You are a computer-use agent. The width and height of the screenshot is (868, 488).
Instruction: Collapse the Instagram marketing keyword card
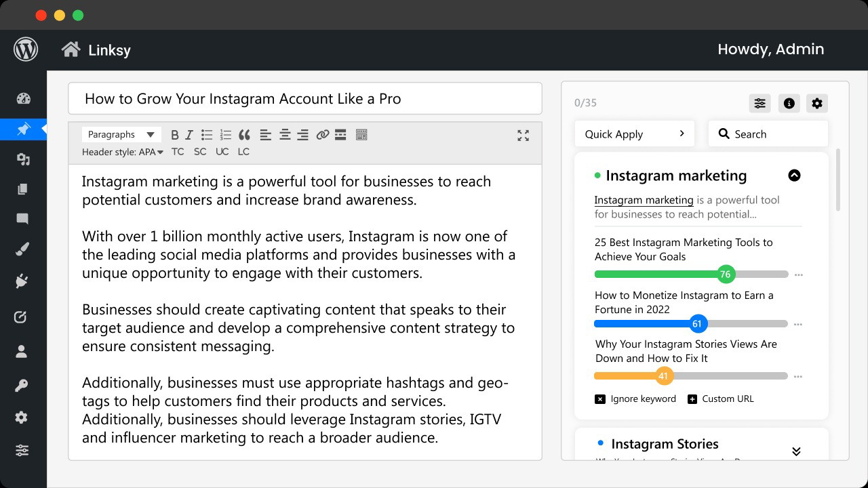(x=794, y=176)
